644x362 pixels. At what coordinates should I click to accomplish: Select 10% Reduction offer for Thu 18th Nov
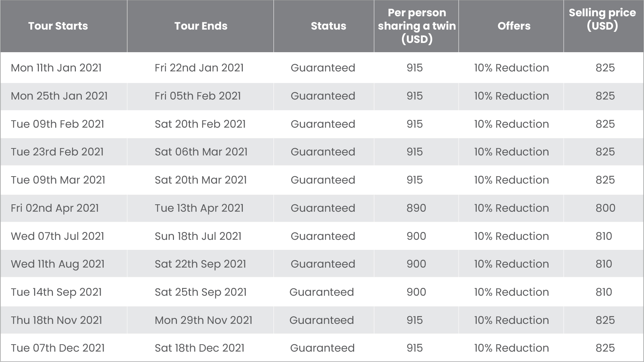tap(511, 320)
